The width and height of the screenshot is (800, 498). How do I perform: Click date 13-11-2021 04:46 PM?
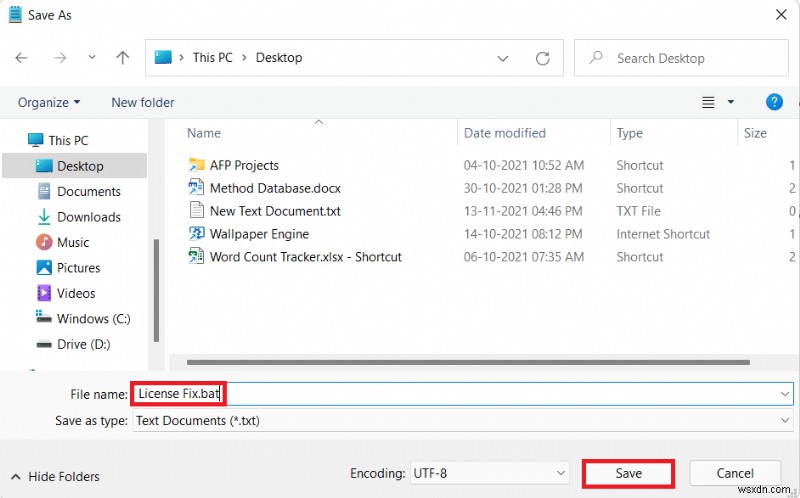(523, 211)
